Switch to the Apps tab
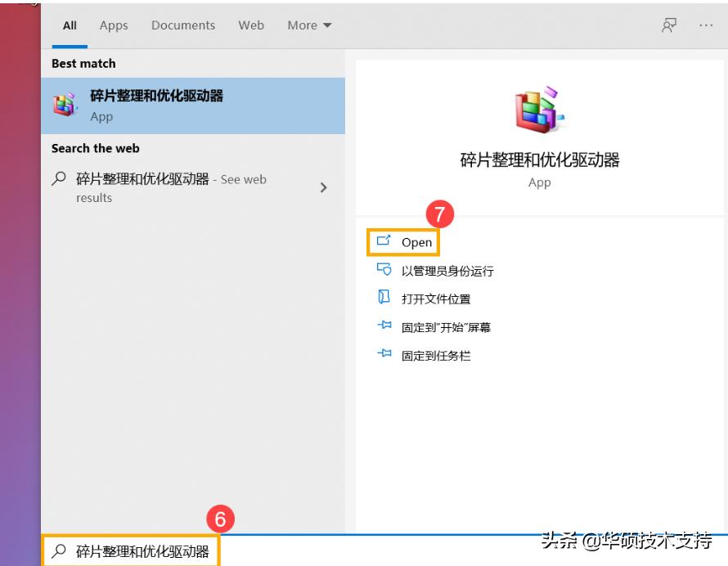This screenshot has width=728, height=566. click(x=114, y=25)
